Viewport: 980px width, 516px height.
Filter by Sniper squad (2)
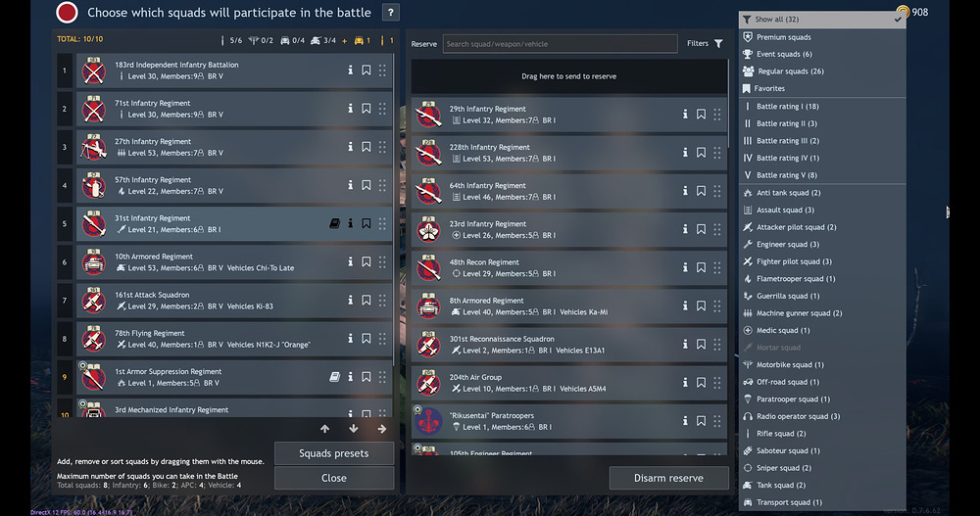pos(822,468)
